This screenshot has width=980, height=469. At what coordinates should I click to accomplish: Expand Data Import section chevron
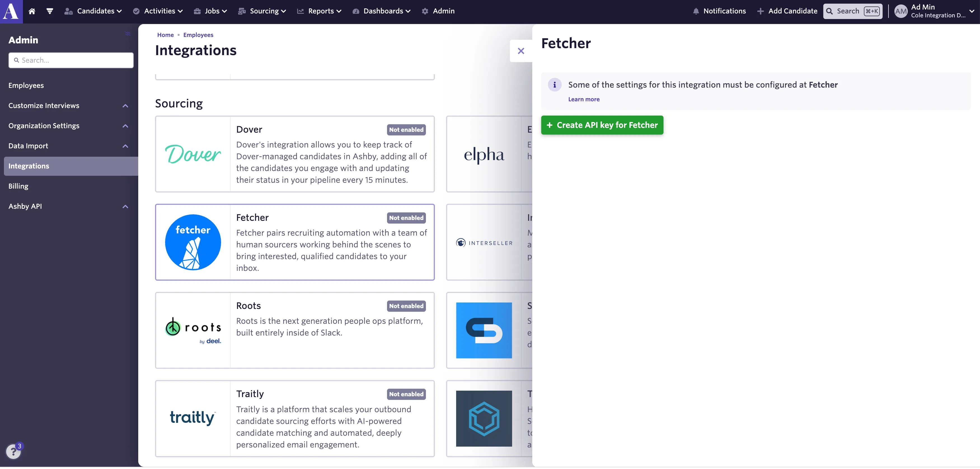coord(125,146)
